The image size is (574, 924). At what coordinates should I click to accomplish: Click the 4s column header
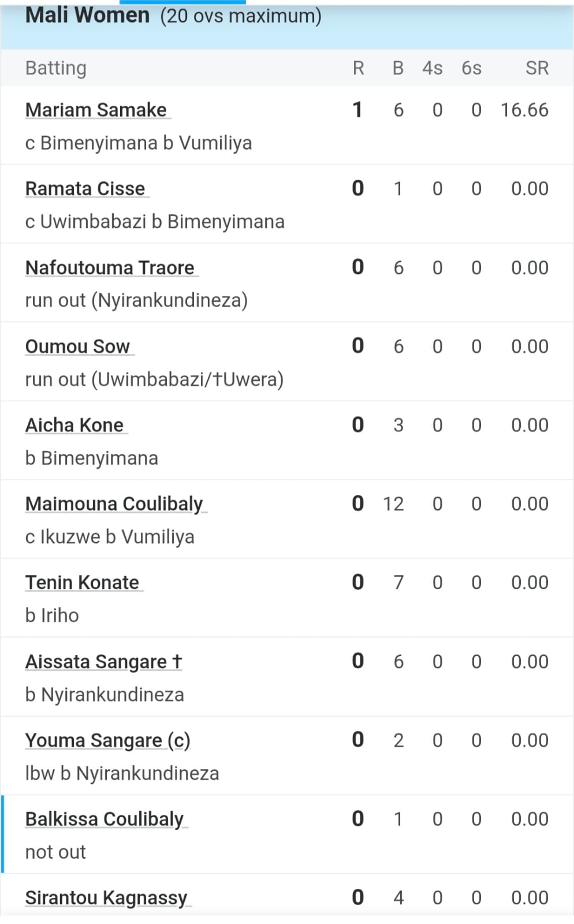432,68
